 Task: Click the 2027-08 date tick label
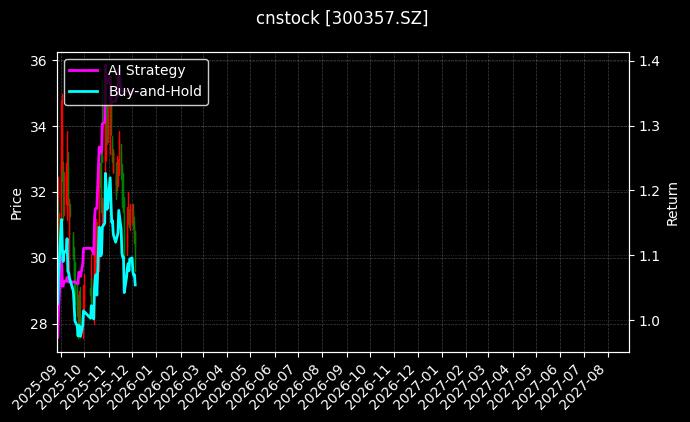click(x=584, y=387)
